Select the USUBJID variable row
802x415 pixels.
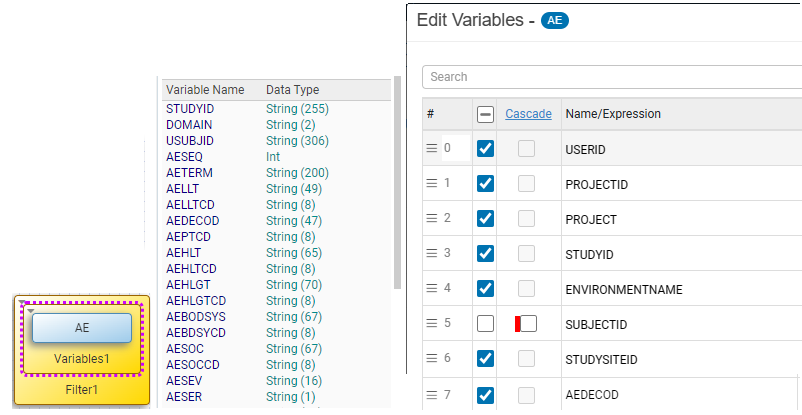276,141
